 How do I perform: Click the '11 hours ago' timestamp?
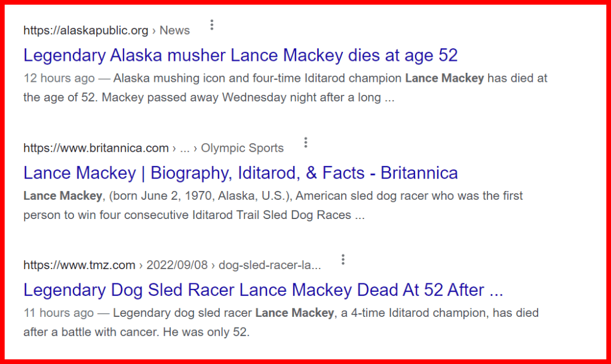click(59, 313)
